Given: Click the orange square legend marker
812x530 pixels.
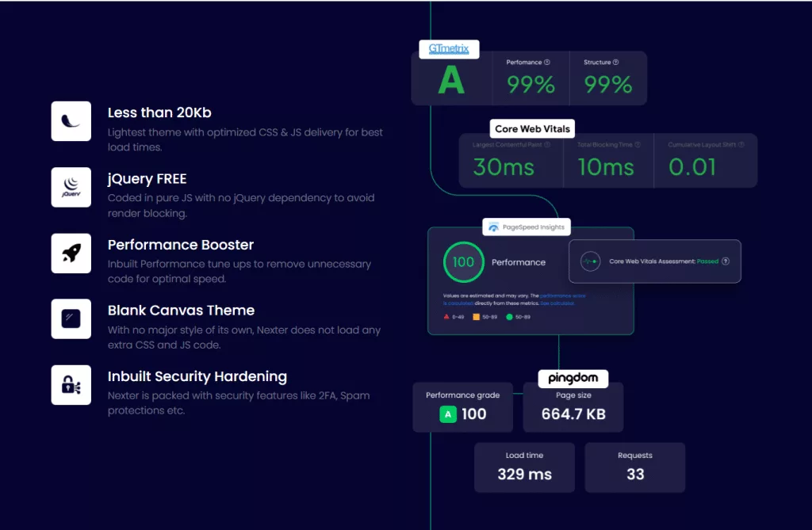Looking at the screenshot, I should tap(477, 317).
